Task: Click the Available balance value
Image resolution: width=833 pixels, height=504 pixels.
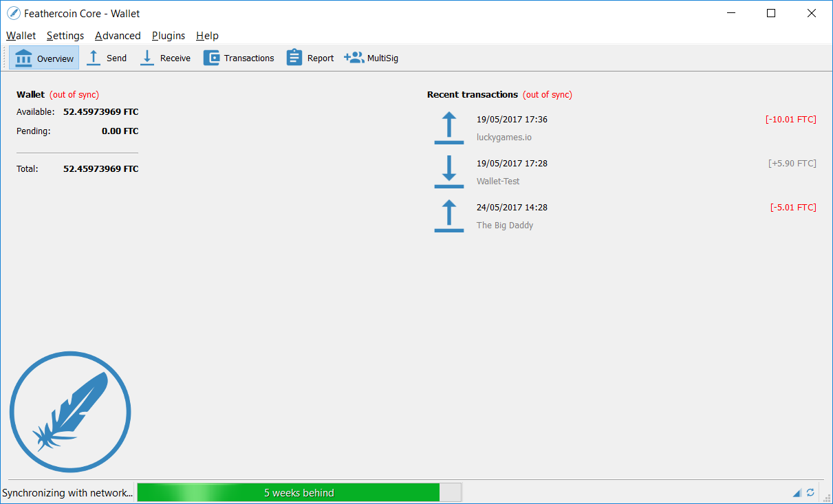Action: point(101,112)
